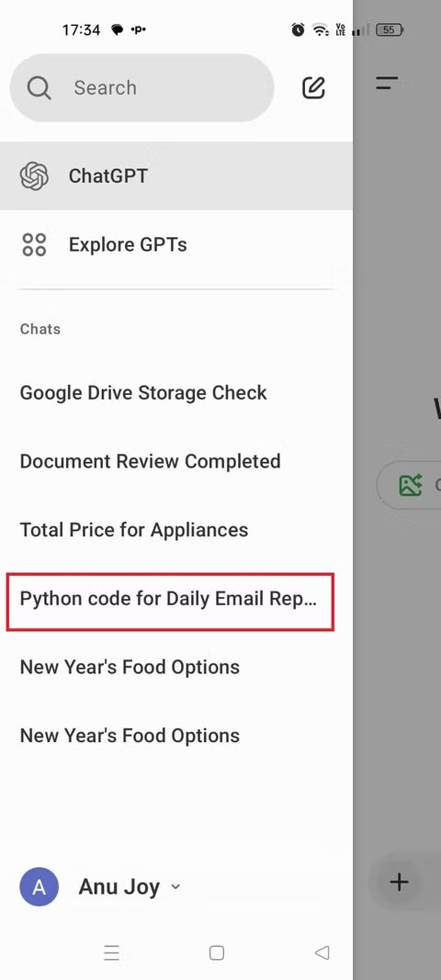Open Explore GPTs from sidebar
This screenshot has width=441, height=980.
(x=175, y=244)
